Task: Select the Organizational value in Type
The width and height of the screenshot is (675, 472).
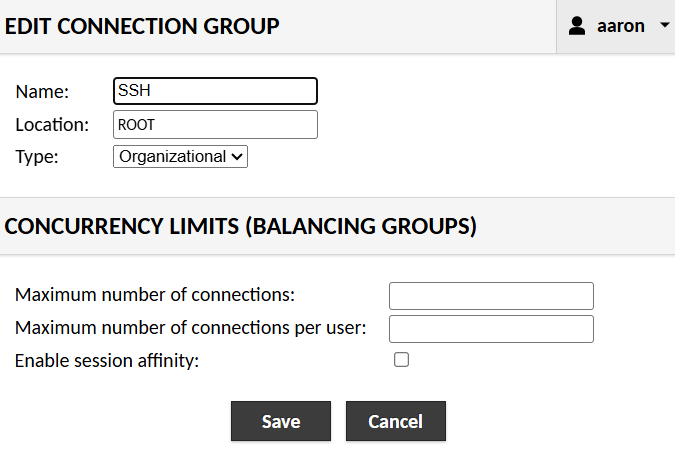Action: click(172, 157)
